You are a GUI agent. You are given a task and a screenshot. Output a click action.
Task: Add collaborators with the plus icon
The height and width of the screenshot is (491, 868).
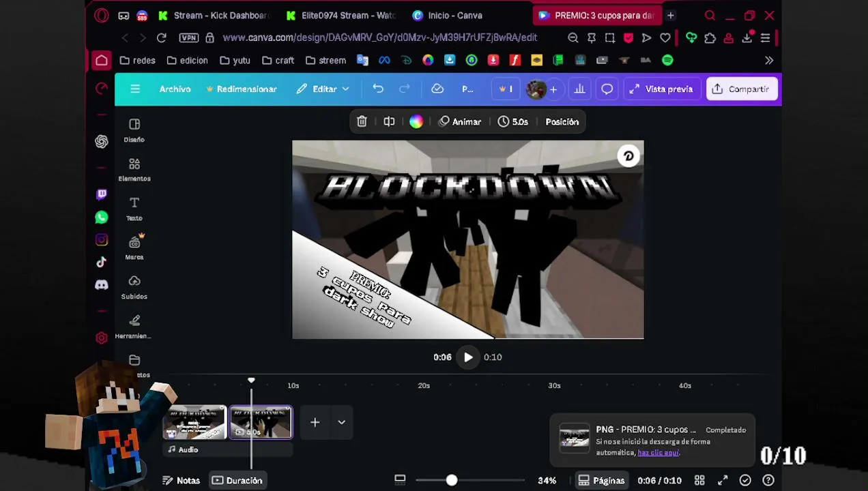(x=553, y=89)
